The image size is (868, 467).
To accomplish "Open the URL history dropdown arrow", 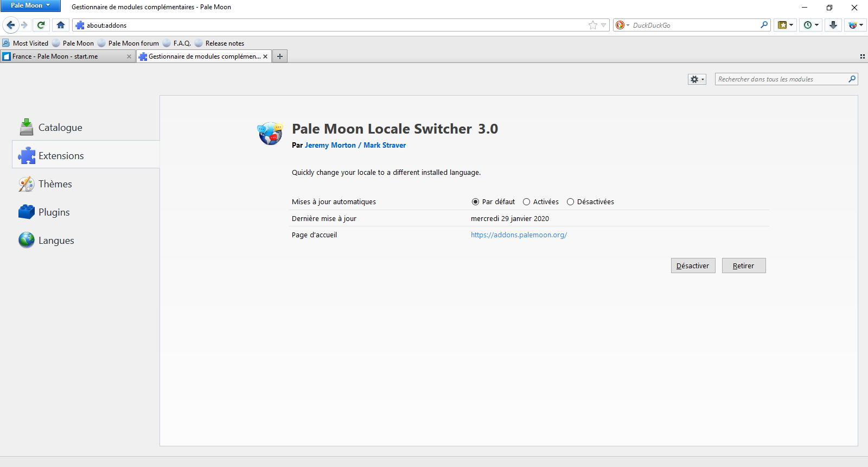I will (604, 25).
